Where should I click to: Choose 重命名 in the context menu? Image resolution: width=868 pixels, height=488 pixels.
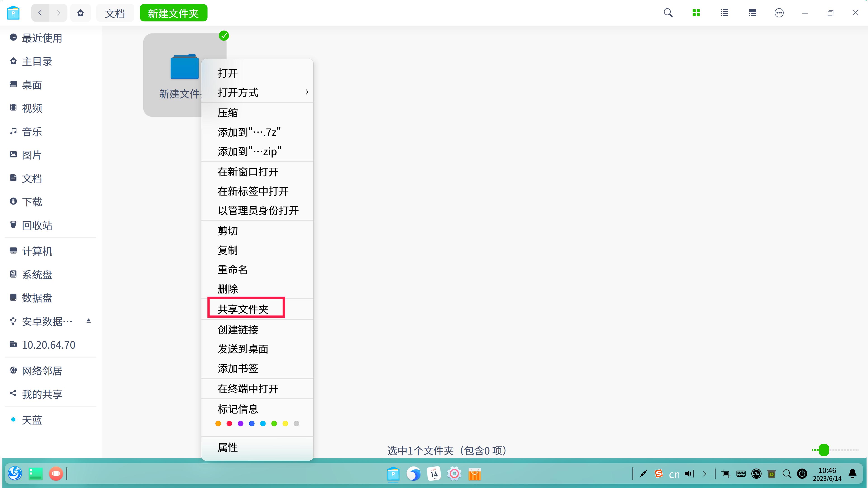click(257, 269)
